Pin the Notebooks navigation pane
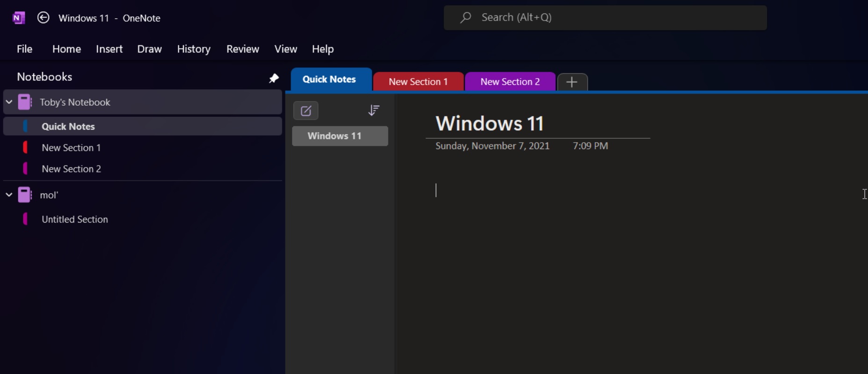Screen dimensions: 868x374 click(x=274, y=78)
